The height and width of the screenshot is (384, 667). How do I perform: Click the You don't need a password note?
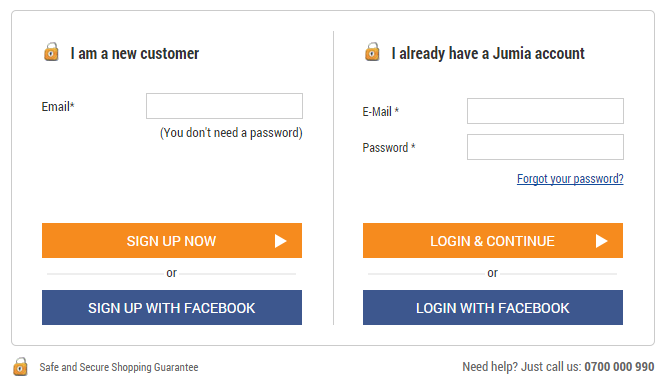(x=231, y=133)
